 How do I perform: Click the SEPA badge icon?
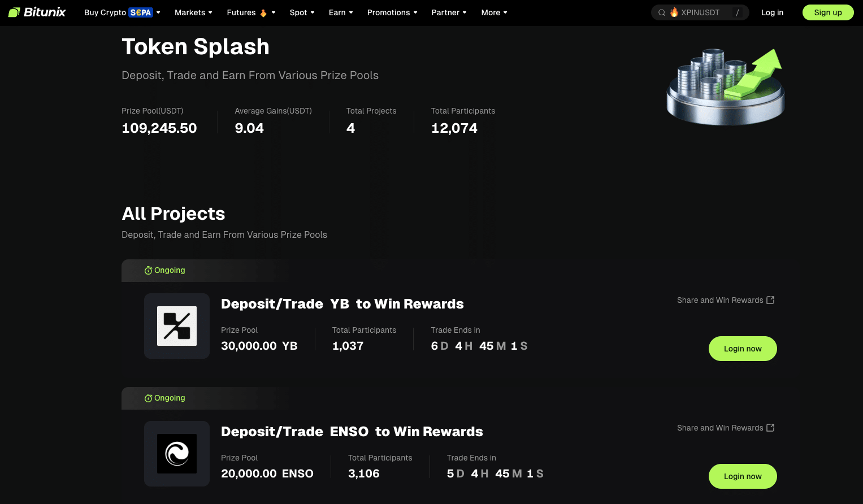(x=141, y=12)
